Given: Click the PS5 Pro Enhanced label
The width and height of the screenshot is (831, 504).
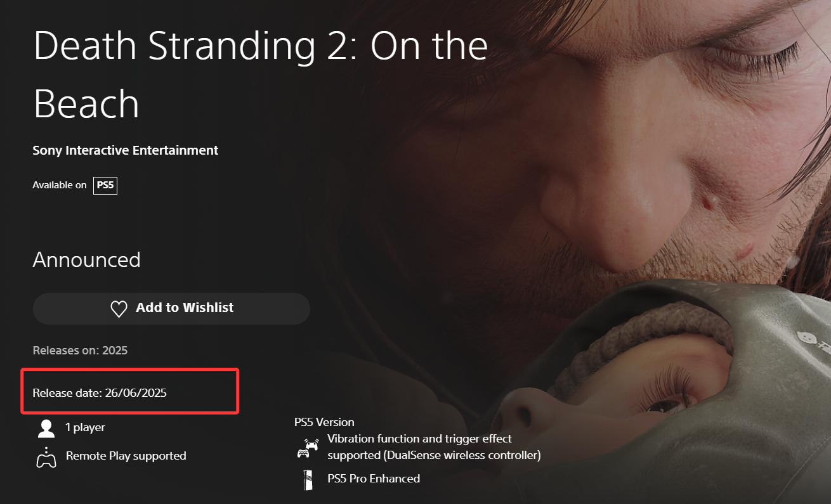Looking at the screenshot, I should (374, 479).
